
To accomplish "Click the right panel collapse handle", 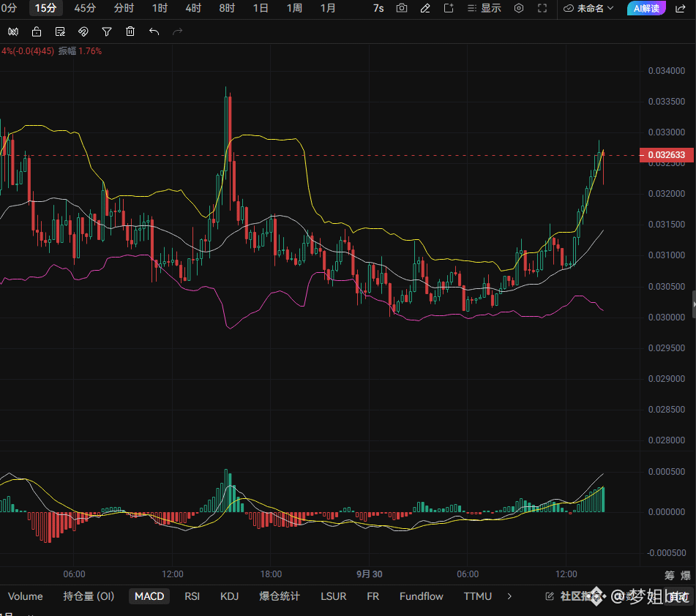I will 694,304.
